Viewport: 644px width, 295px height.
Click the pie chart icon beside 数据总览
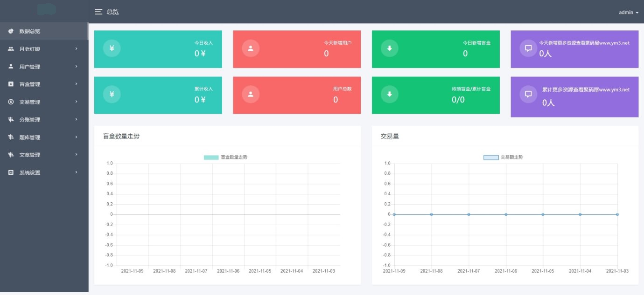coord(11,31)
